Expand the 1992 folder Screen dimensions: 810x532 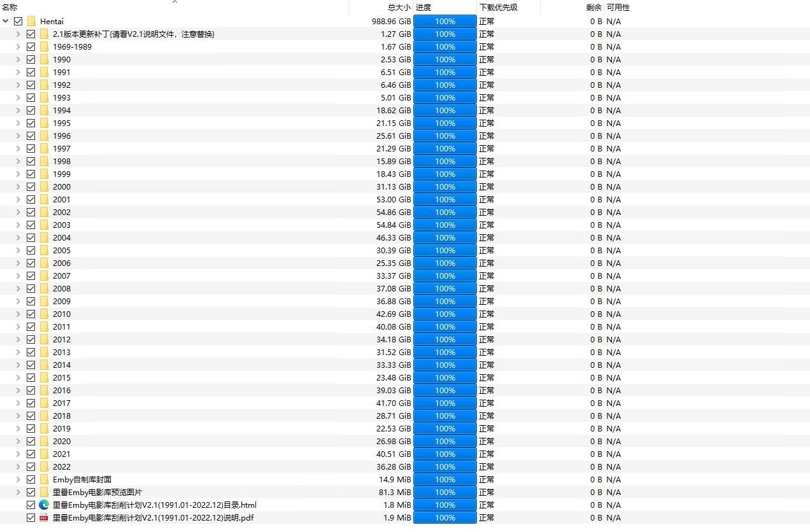(x=18, y=85)
